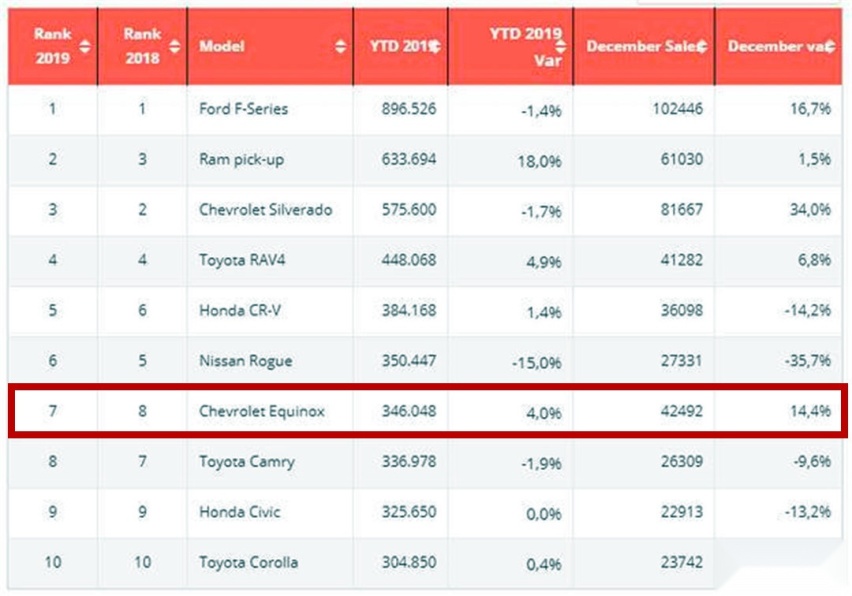
Task: Click December sales value 42492
Action: click(681, 411)
